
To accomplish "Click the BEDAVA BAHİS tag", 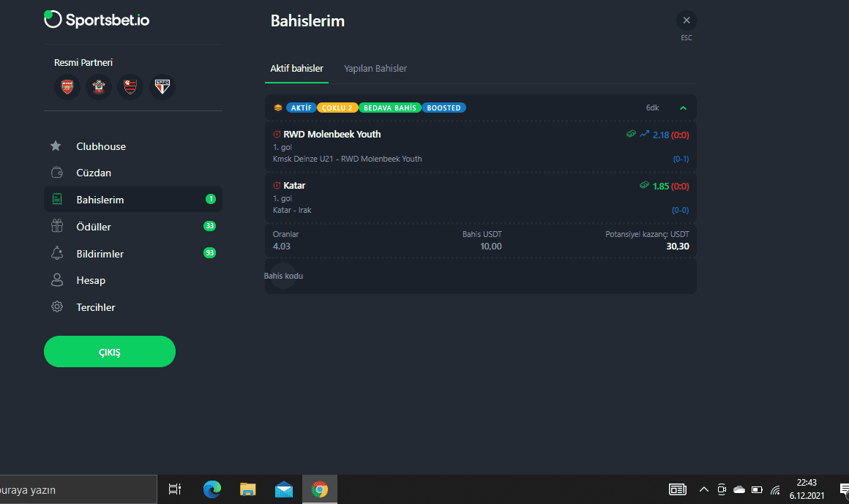I will tap(390, 108).
